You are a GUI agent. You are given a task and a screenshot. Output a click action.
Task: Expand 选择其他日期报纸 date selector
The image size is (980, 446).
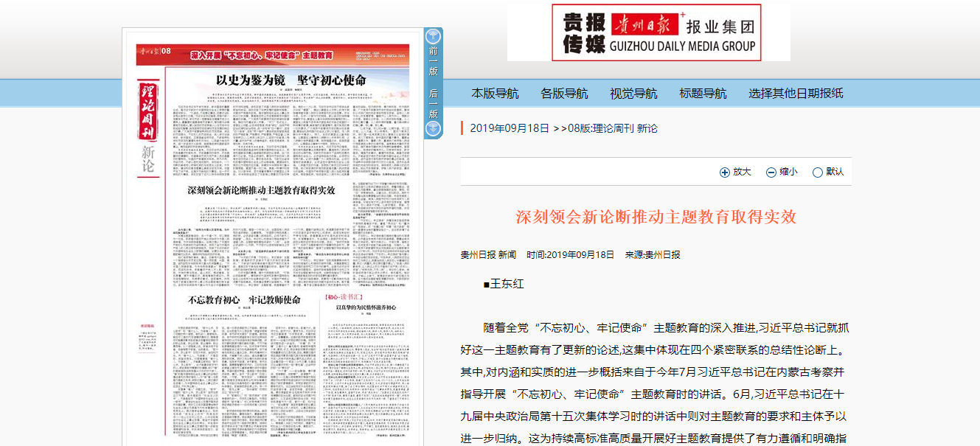coord(796,94)
